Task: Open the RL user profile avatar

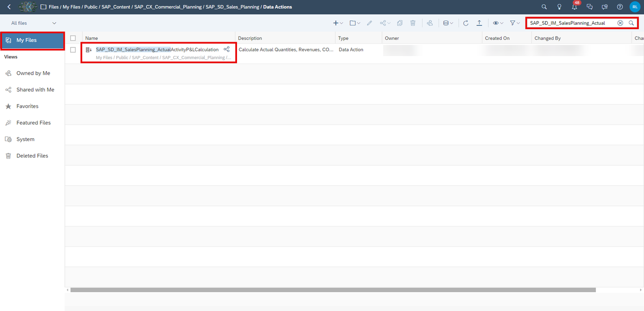Action: click(635, 7)
